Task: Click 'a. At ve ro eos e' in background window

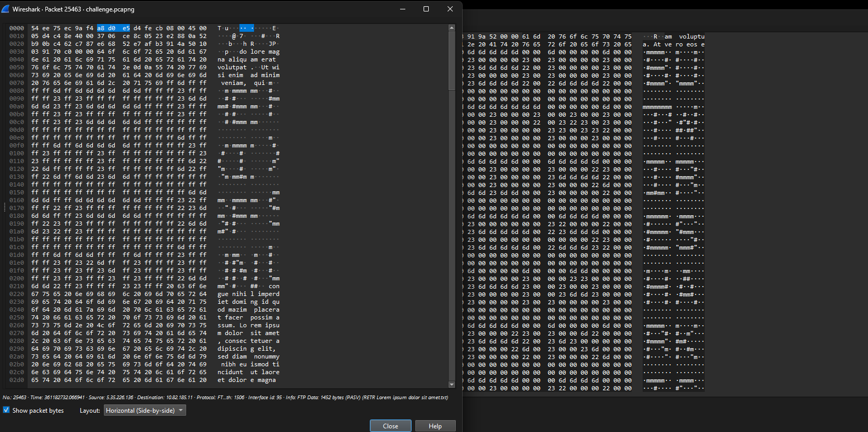Action: 673,44
